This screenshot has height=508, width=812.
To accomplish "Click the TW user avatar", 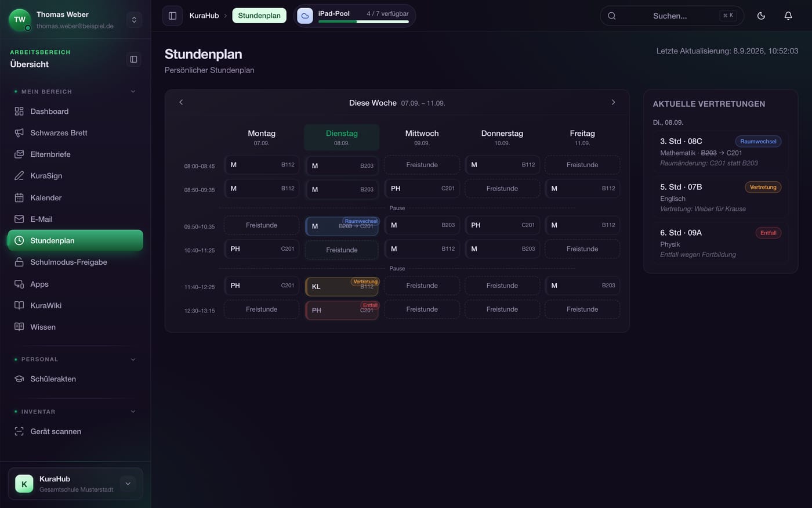I will point(20,20).
